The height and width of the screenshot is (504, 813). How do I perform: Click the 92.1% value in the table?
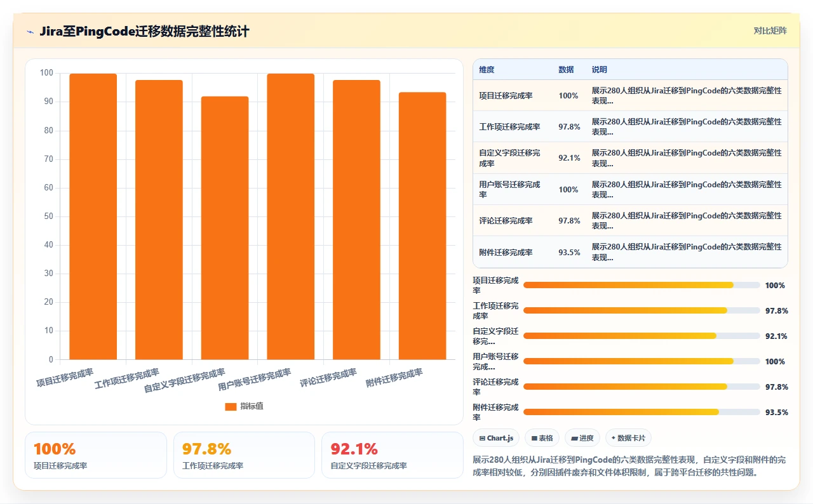(570, 158)
